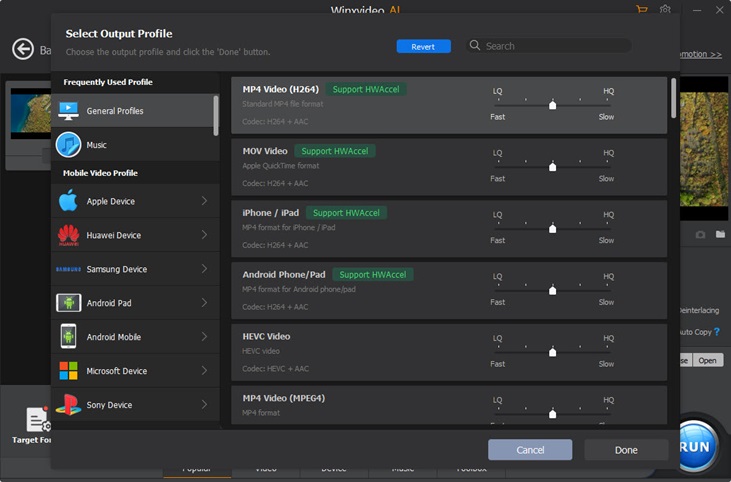Click the profile list vertical scrollbar

coord(673,98)
